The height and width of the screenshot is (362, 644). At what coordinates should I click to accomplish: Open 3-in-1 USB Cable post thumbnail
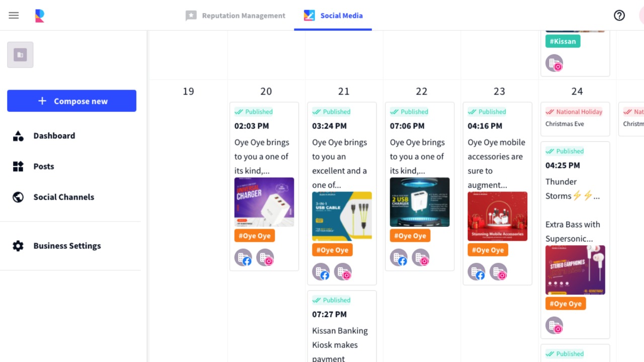pyautogui.click(x=342, y=216)
